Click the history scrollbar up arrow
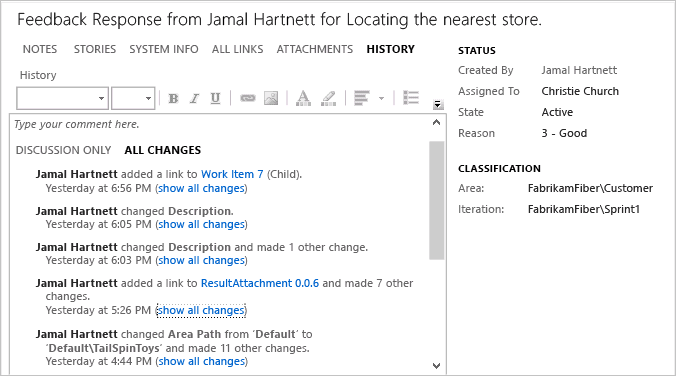Viewport: 676px width, 376px height. (436, 122)
